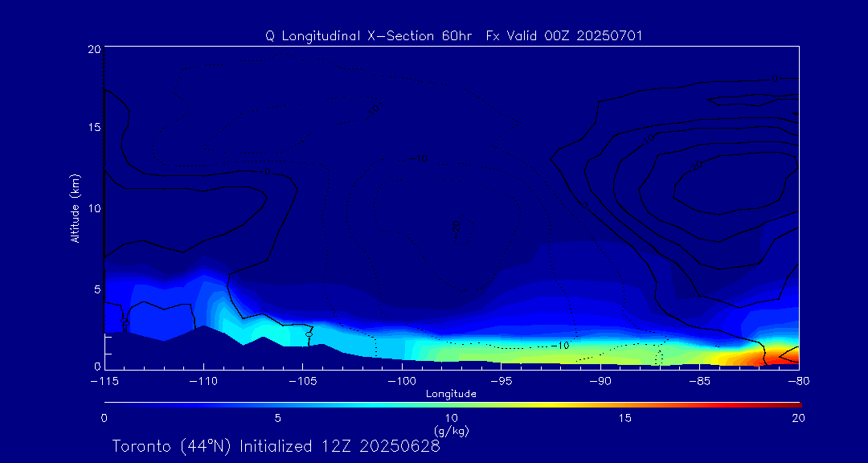Click the color bar scale label '15'
The image size is (868, 463).
(625, 419)
